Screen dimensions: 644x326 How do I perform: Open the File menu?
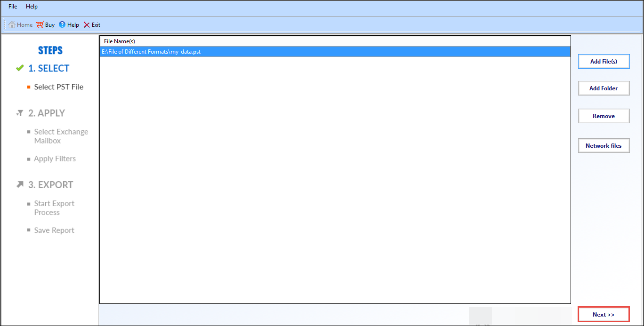click(13, 7)
